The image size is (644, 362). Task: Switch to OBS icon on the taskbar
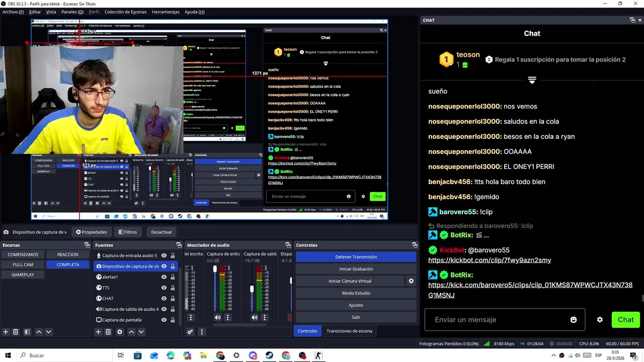(302, 355)
